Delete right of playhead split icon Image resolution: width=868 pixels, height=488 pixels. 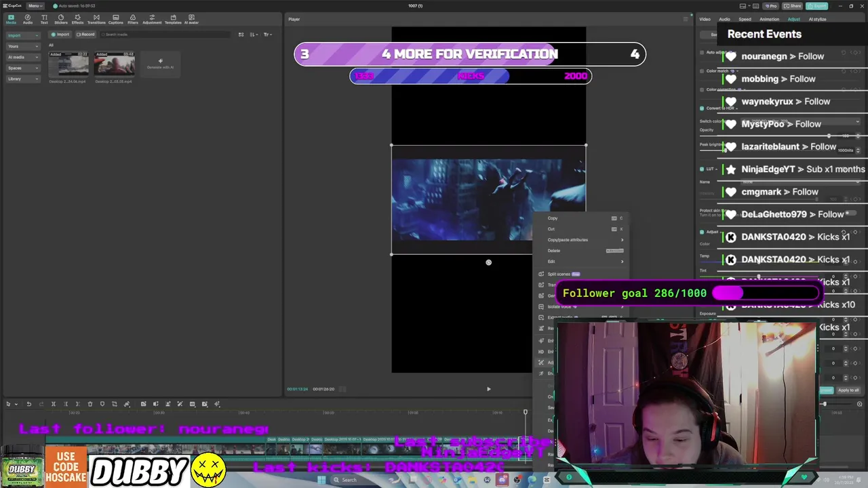77,404
